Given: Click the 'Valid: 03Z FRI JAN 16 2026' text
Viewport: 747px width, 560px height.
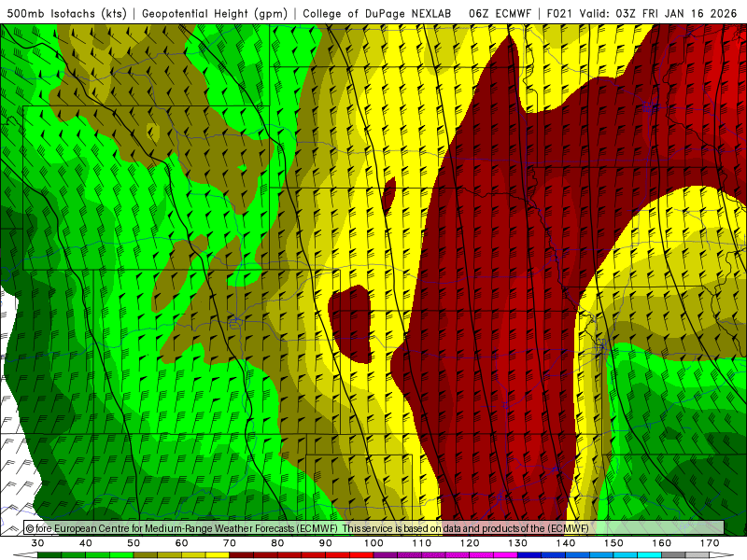Looking at the screenshot, I should [658, 13].
